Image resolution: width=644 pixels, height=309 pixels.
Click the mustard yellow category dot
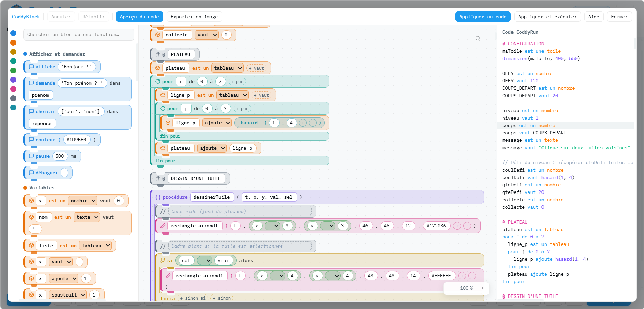13,52
